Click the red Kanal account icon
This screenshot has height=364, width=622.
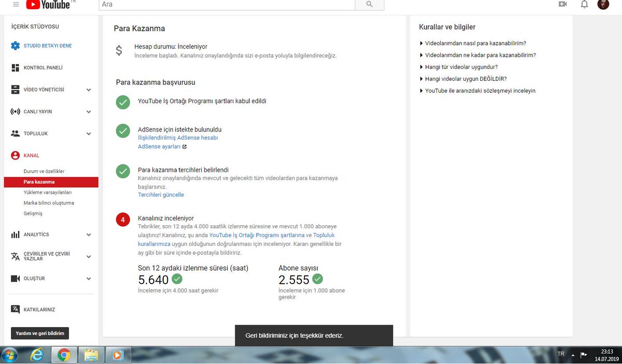[16, 155]
